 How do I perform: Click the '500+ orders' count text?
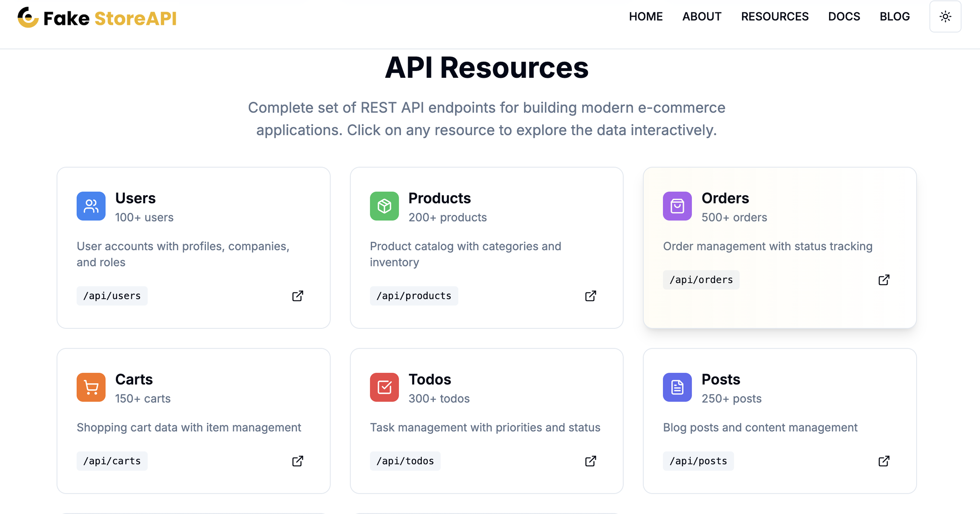click(734, 217)
